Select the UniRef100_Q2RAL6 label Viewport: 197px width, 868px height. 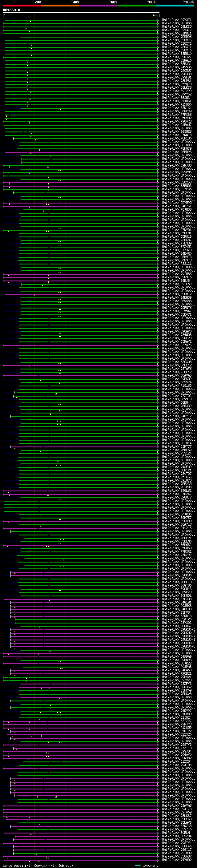(177, 61)
